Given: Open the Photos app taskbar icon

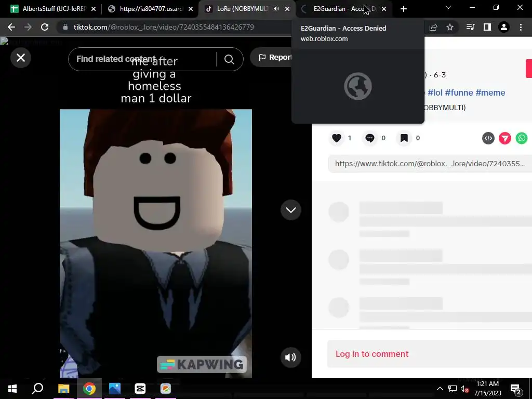Looking at the screenshot, I should pos(115,389).
